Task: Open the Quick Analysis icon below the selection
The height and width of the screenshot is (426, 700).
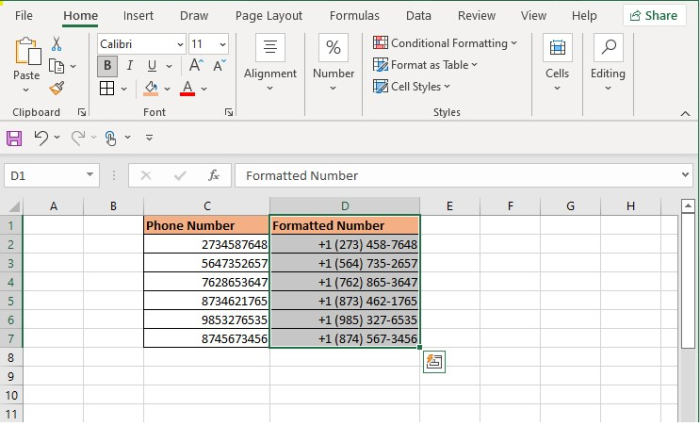Action: (433, 362)
